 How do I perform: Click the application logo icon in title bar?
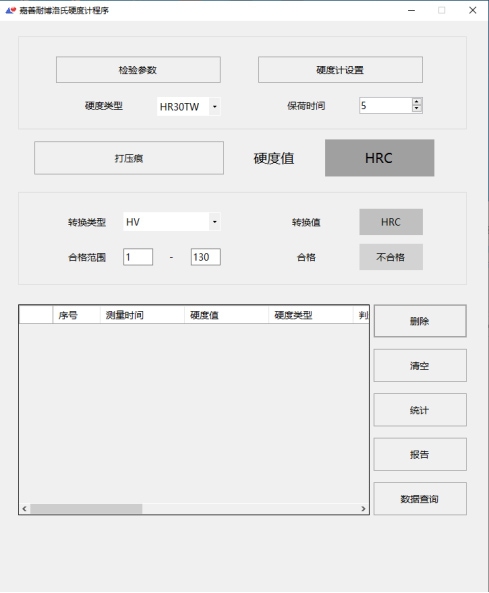(x=11, y=10)
